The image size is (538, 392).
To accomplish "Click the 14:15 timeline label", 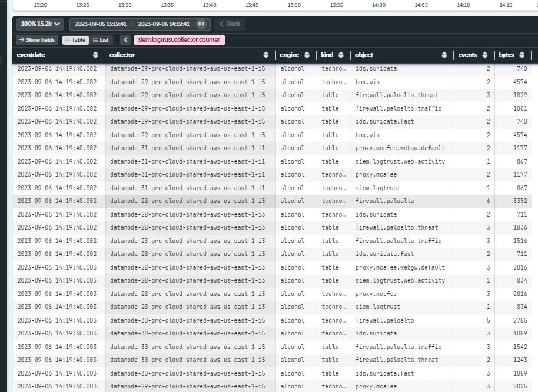I will coord(506,5).
